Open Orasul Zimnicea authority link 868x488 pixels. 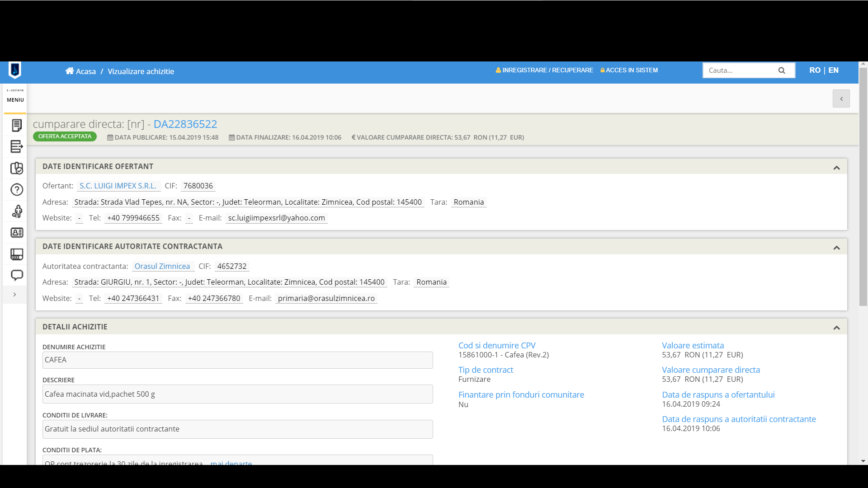point(162,266)
